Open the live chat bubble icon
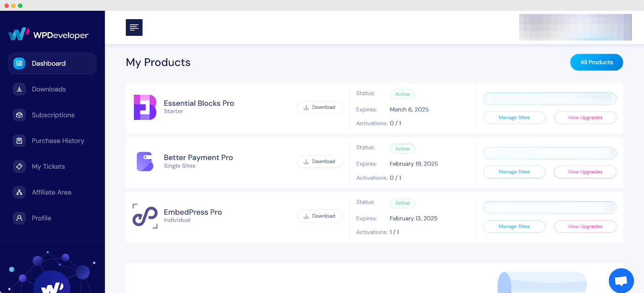Viewport: 644px width, 293px height. (x=621, y=281)
